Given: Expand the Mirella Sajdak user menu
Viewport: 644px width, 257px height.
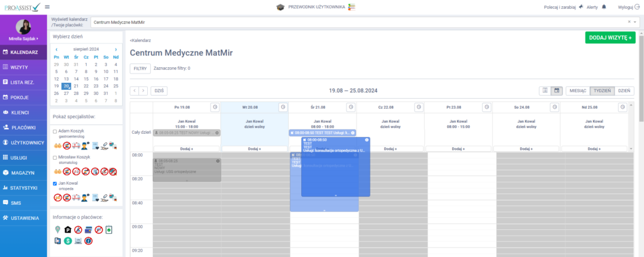Looking at the screenshot, I should [24, 38].
